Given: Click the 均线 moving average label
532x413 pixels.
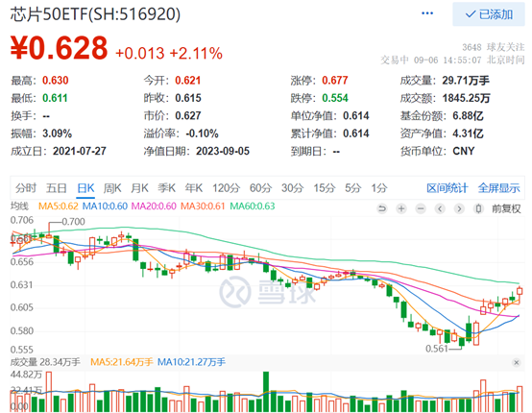Looking at the screenshot, I should pyautogui.click(x=19, y=206).
